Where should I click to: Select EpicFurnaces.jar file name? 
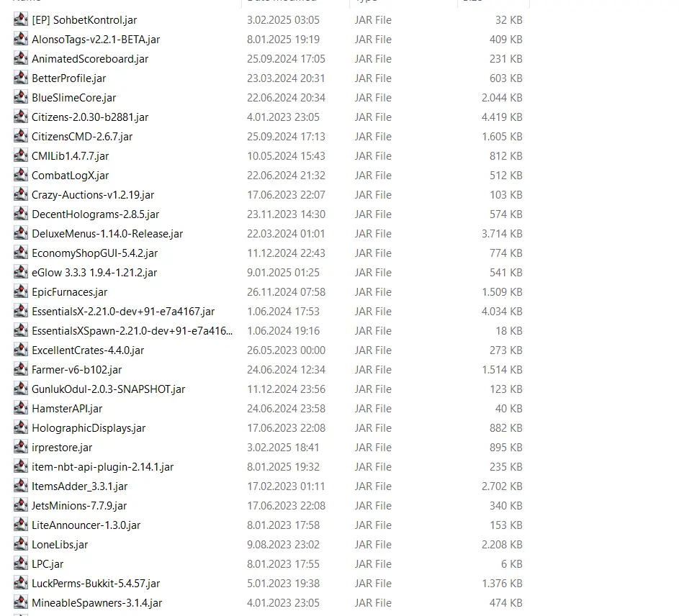[70, 292]
